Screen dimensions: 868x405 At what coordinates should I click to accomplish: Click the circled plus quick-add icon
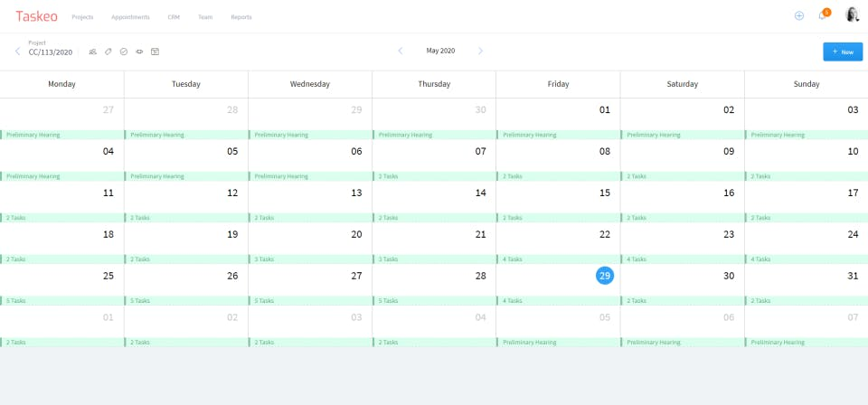[799, 15]
